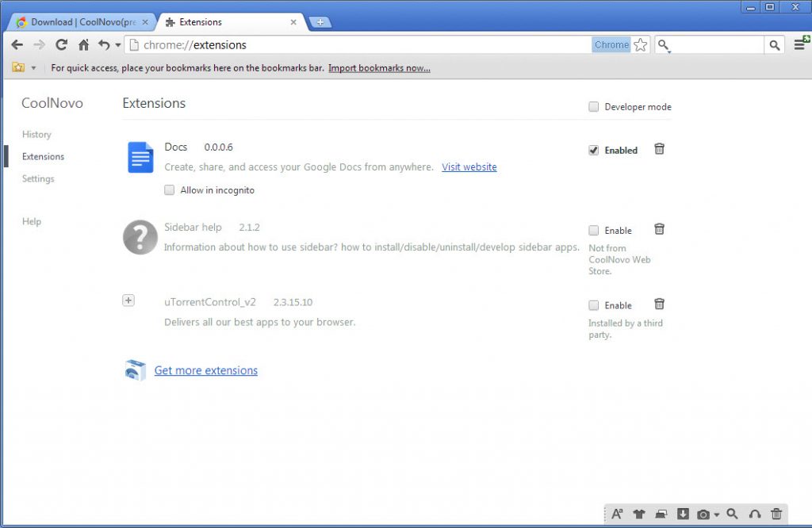Click the bookmarks folder star icon
This screenshot has width=812, height=528.
click(x=19, y=68)
